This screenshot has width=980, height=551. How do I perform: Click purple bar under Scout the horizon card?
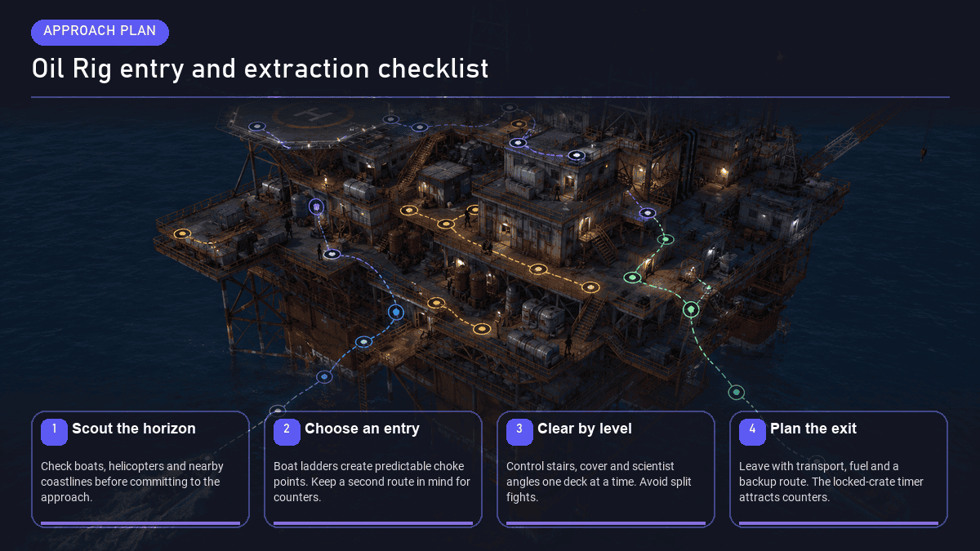pyautogui.click(x=140, y=523)
